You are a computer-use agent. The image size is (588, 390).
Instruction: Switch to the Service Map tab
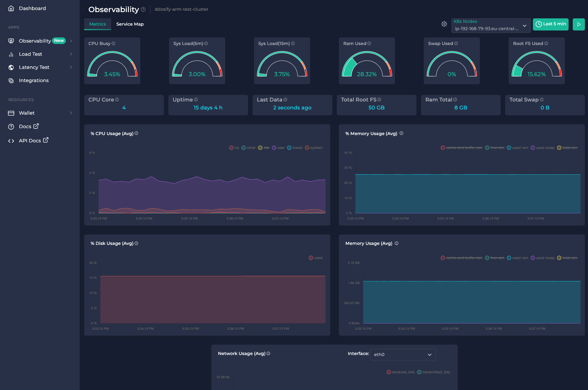[x=130, y=24]
